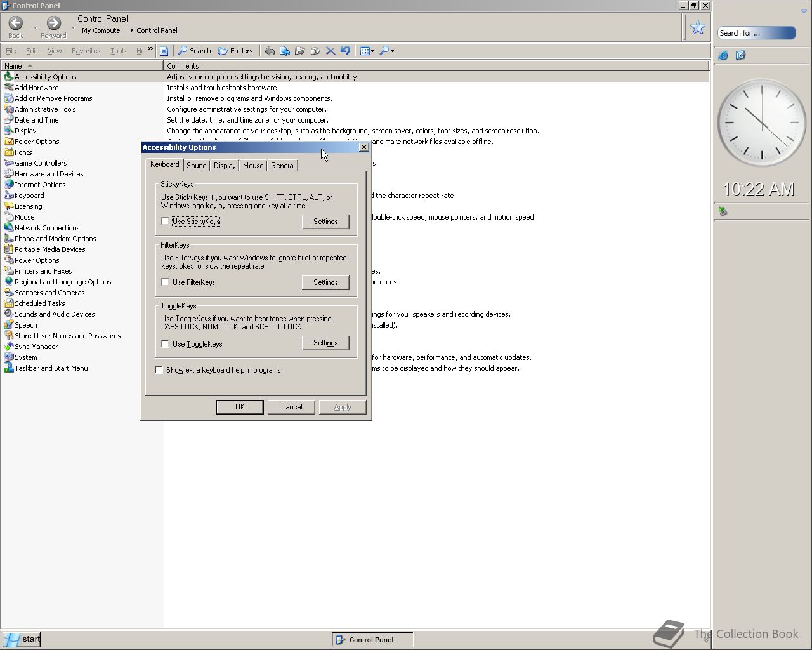Check Show extra keyboard help in programs

159,370
